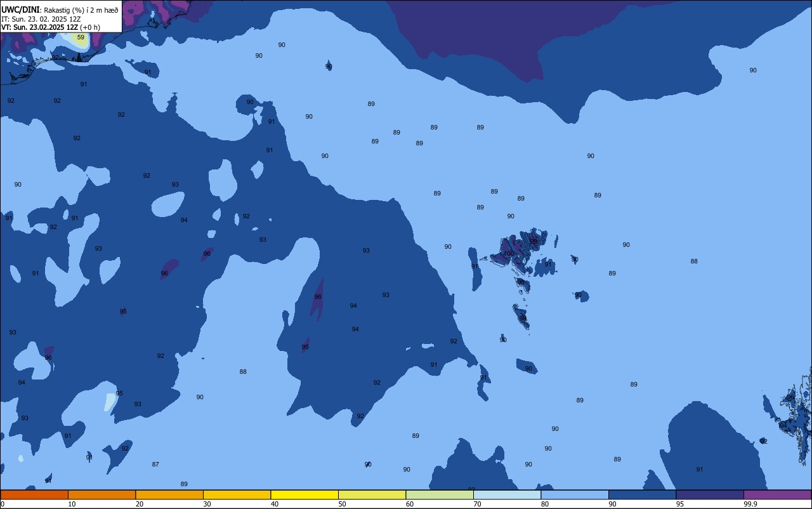Click the title text 'UWC/DINI: Rakastig (%) í 2 m hæð'
The height and width of the screenshot is (509, 812).
click(60, 10)
